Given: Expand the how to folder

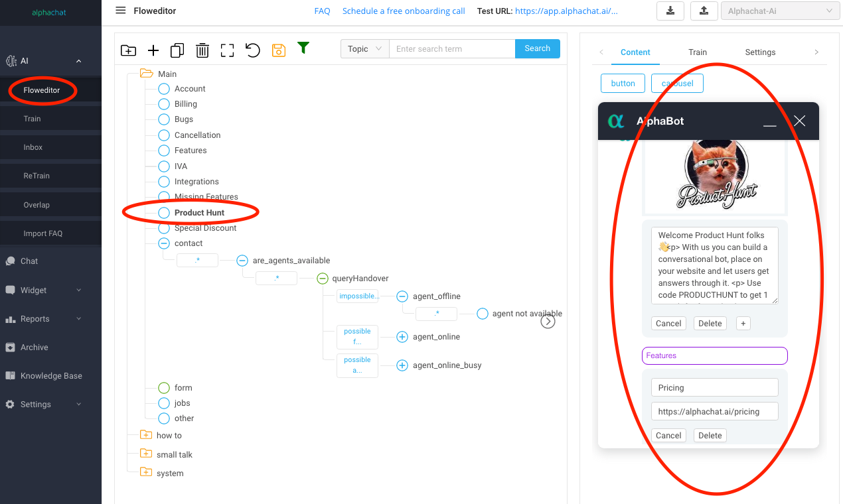Looking at the screenshot, I should 146,435.
